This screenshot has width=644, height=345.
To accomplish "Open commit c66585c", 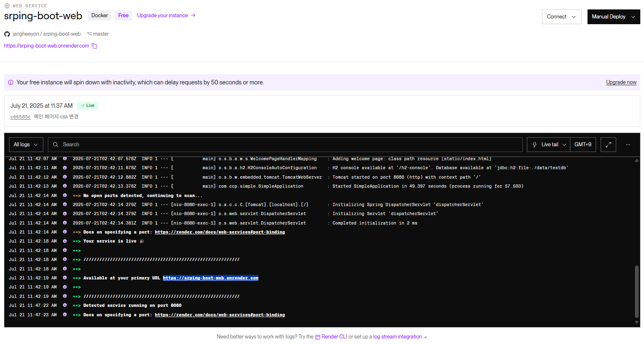I will pyautogui.click(x=20, y=117).
